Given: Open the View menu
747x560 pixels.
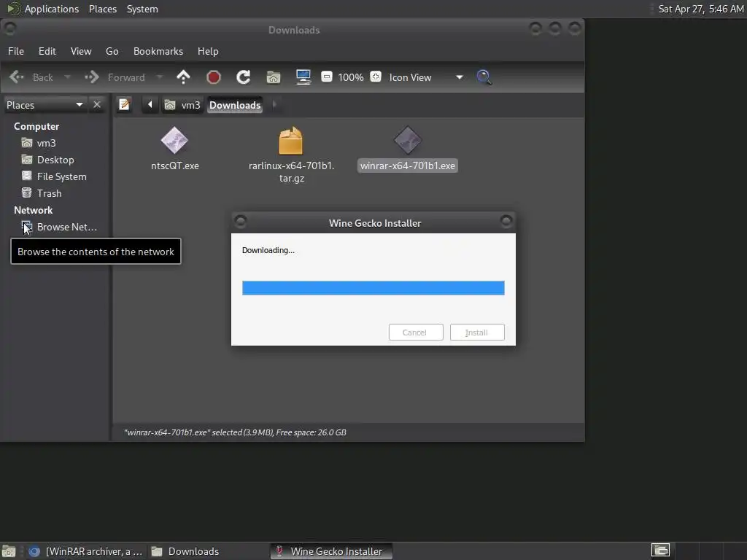Looking at the screenshot, I should [x=81, y=51].
